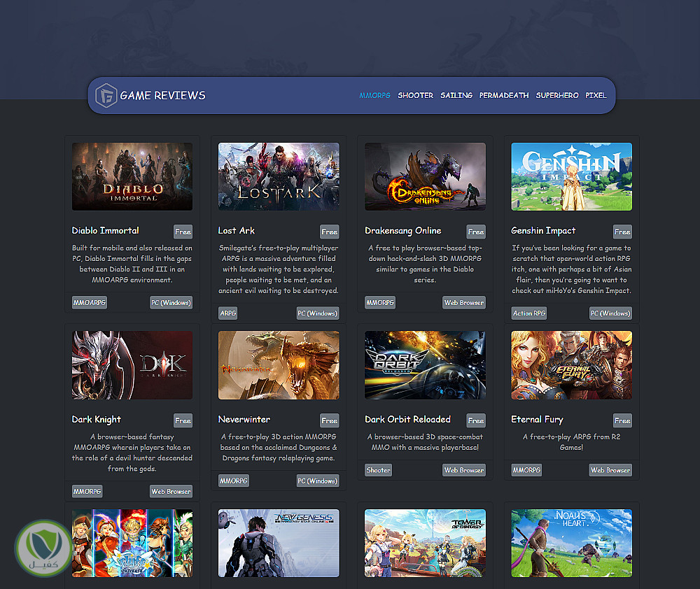Select MMORPG tag on Dark Knight card
Image resolution: width=700 pixels, height=589 pixels.
(87, 491)
